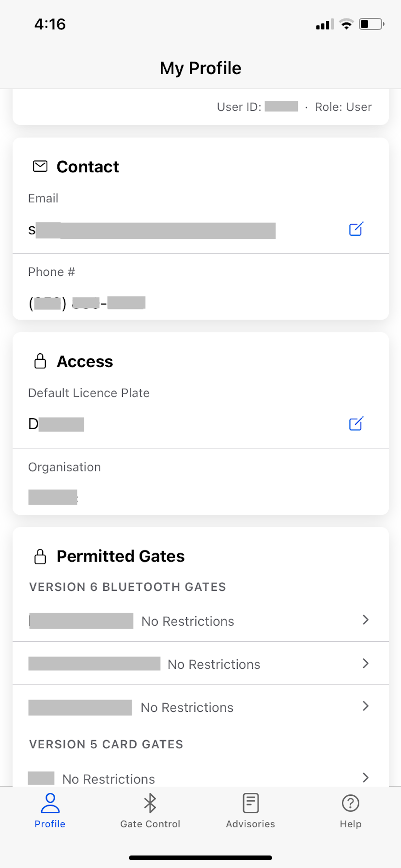Expand the third Version 6 Bluetooth gate chevron
The height and width of the screenshot is (868, 401).
pos(365,706)
